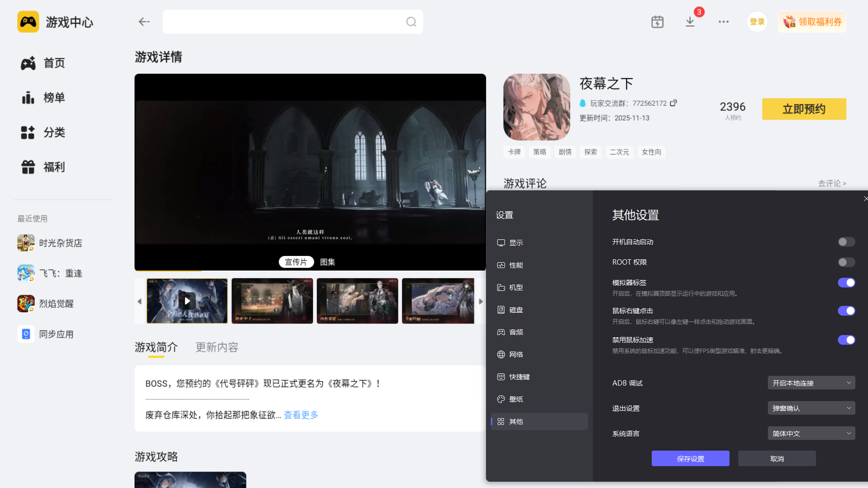Image resolution: width=868 pixels, height=488 pixels.
Task: Change the 退出设置 exit behavior dropdown
Action: click(x=811, y=408)
